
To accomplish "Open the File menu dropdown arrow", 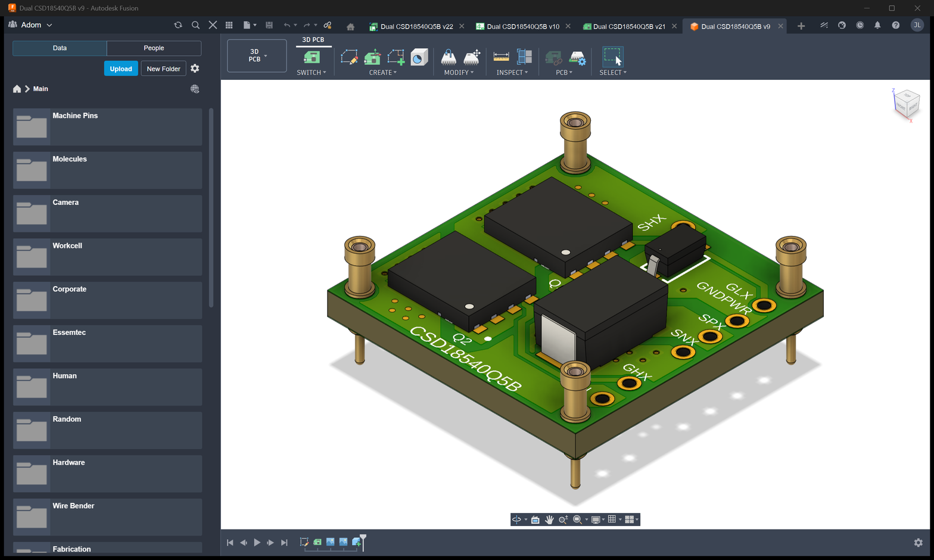I will [x=255, y=25].
